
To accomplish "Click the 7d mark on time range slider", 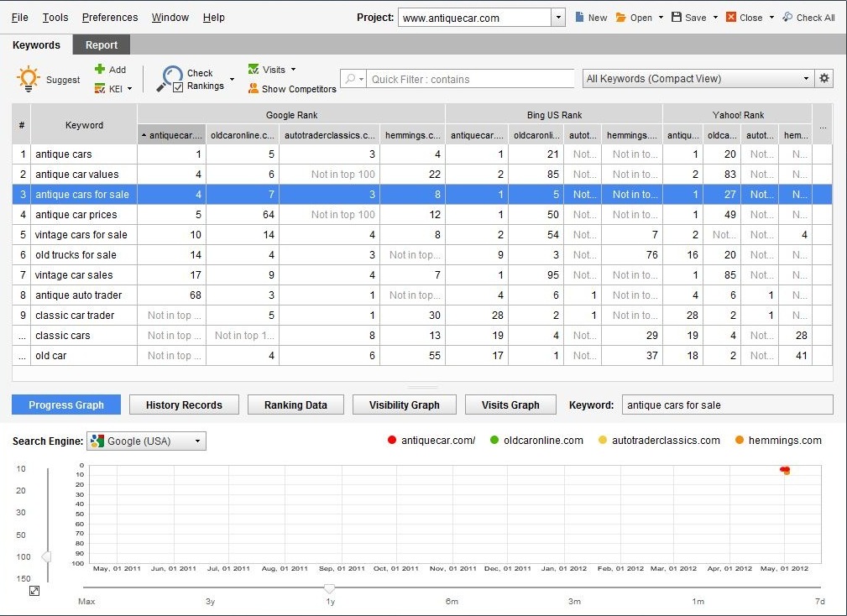I will coord(820,601).
